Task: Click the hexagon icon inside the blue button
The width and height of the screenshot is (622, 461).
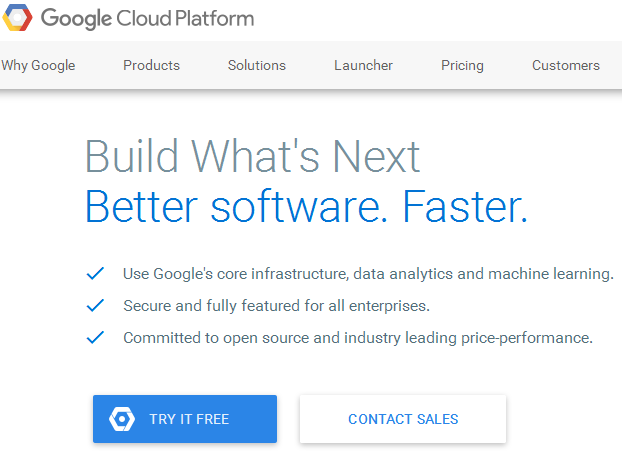Action: coord(122,419)
